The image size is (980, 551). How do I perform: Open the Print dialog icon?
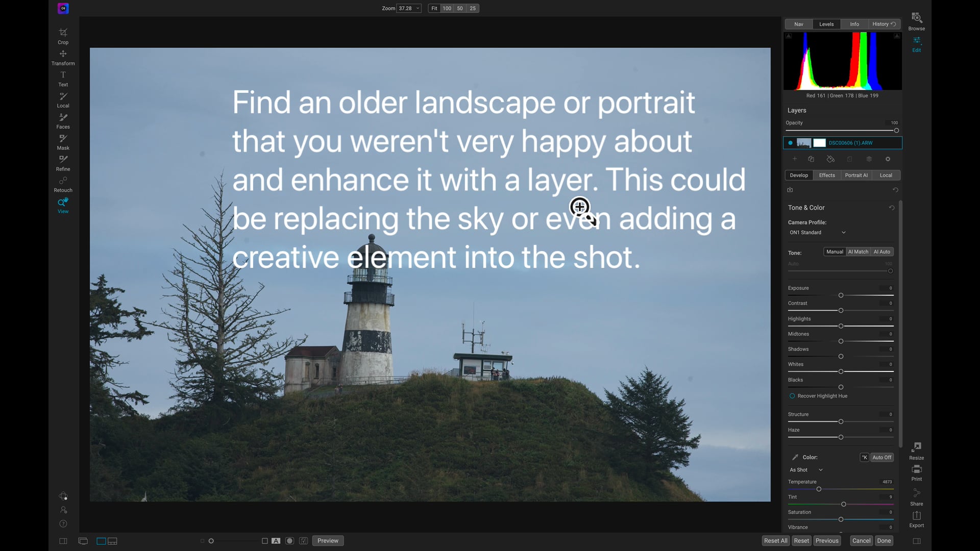point(916,472)
